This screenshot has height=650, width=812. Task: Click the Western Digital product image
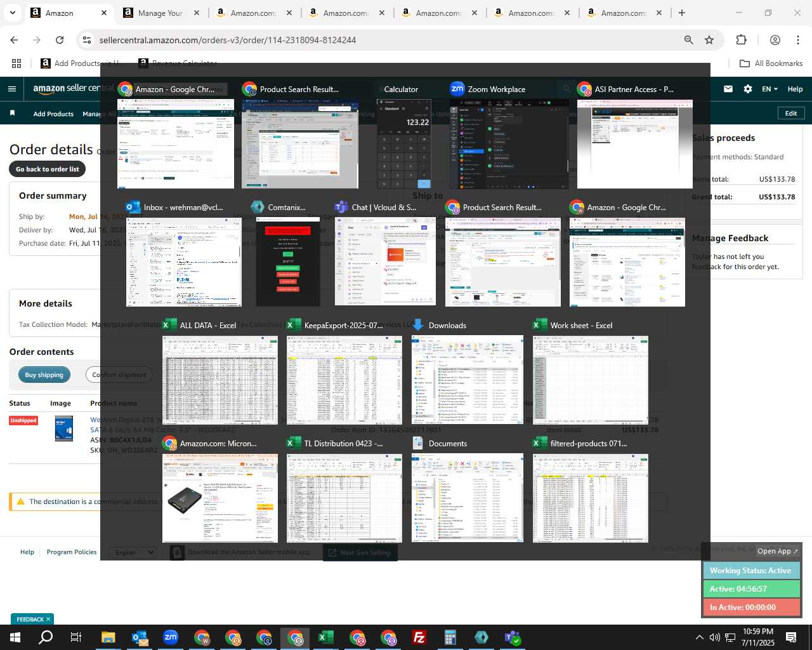[x=64, y=428]
